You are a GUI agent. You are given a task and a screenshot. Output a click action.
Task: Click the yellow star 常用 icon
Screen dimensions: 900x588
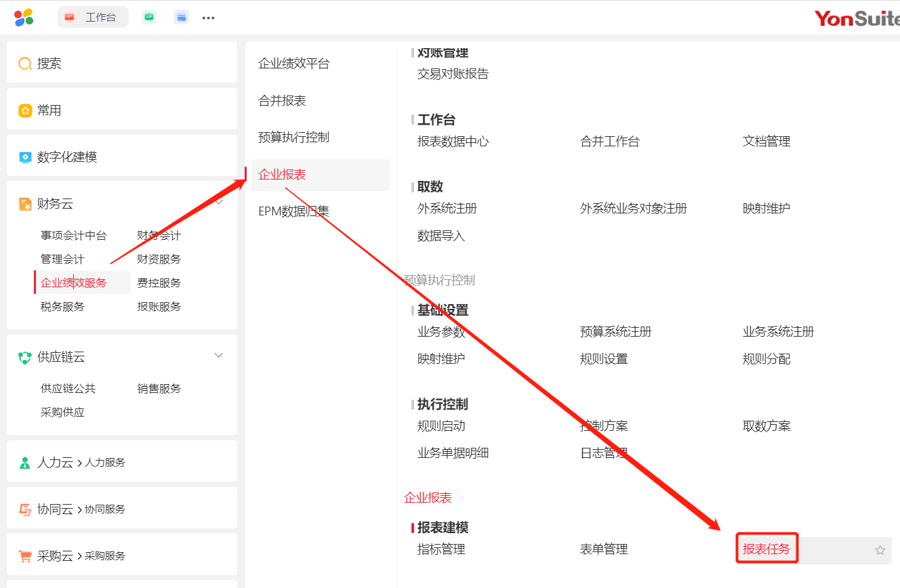click(25, 110)
